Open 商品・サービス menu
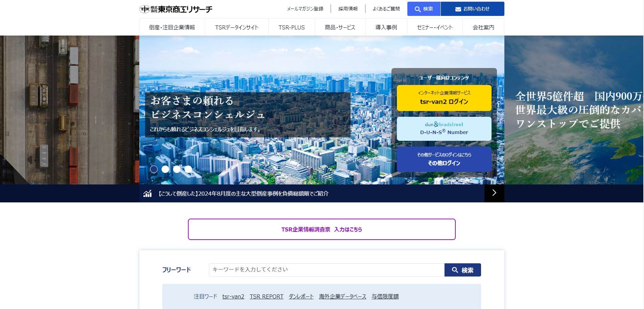The image size is (644, 309). click(340, 27)
